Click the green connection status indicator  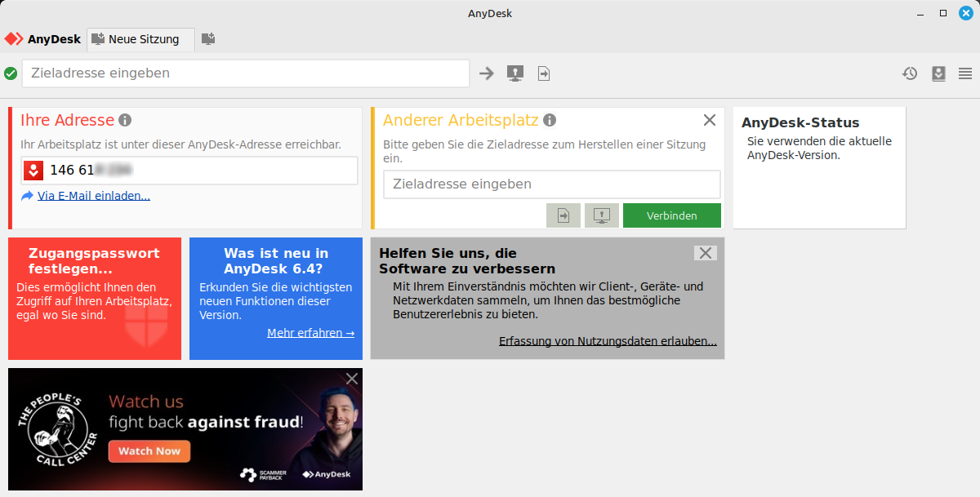point(11,73)
